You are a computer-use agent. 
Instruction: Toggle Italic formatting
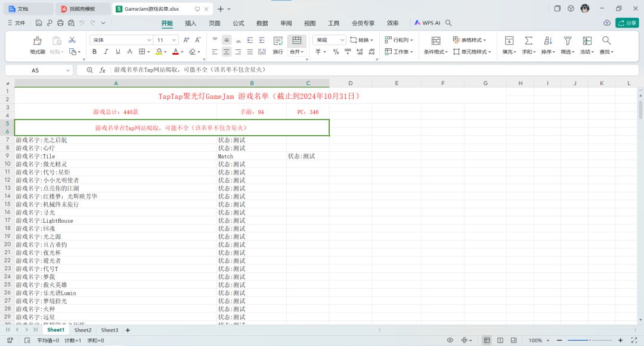[x=106, y=52]
